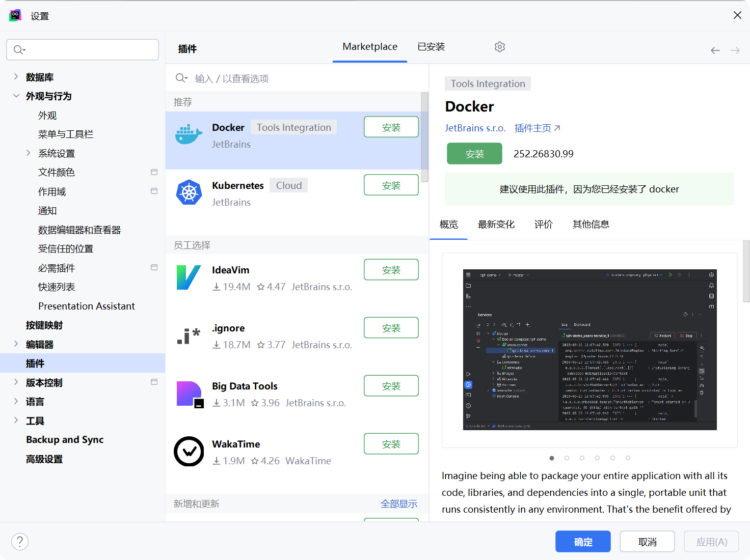This screenshot has height=560, width=750.
Task: Open the plugin settings gear icon
Action: pos(500,47)
